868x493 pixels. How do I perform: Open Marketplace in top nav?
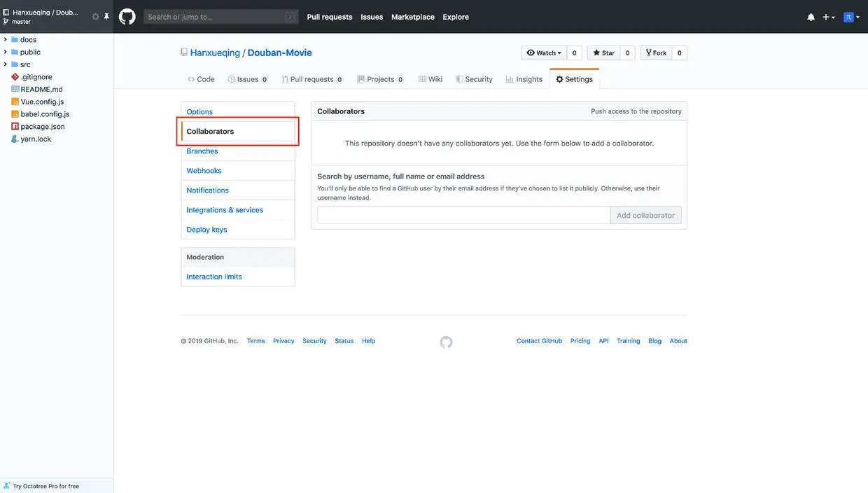(x=413, y=17)
